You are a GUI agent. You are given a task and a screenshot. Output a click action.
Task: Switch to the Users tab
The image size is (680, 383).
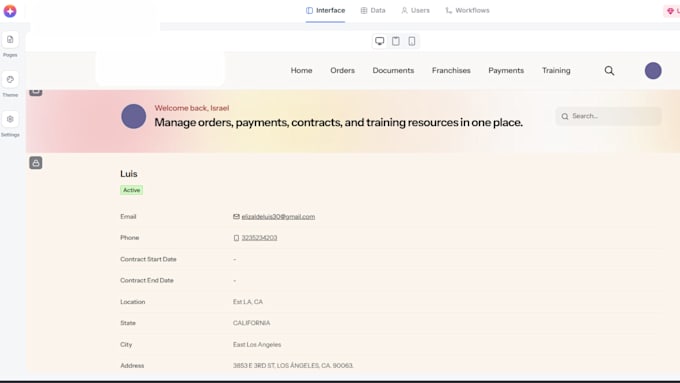tap(415, 10)
